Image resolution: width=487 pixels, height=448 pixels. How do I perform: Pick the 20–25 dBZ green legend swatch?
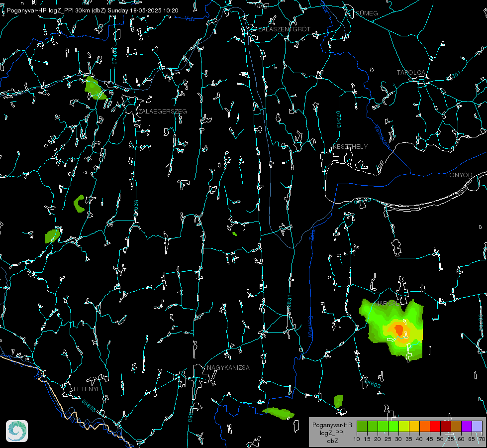383,427
